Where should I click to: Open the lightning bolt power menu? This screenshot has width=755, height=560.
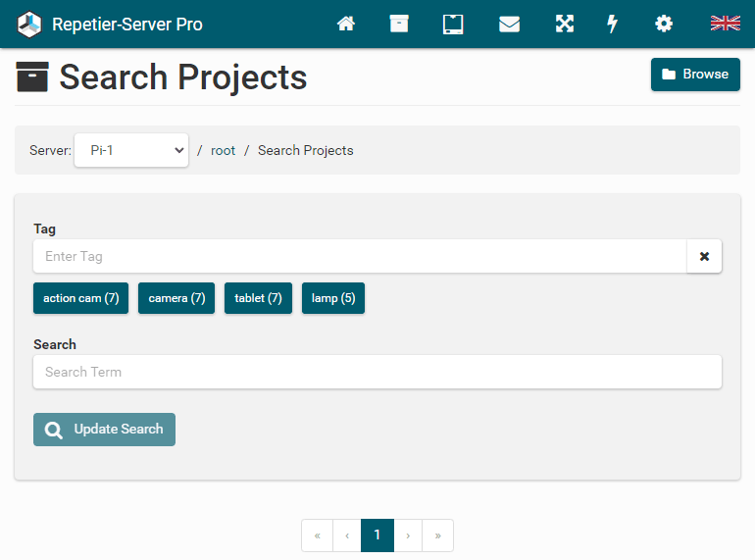coord(613,24)
